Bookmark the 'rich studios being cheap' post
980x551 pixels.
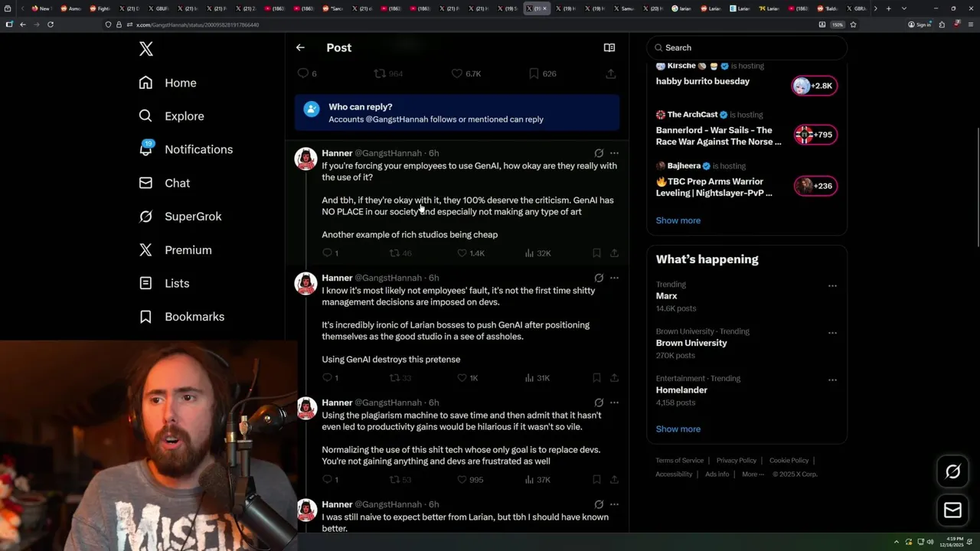pyautogui.click(x=596, y=253)
